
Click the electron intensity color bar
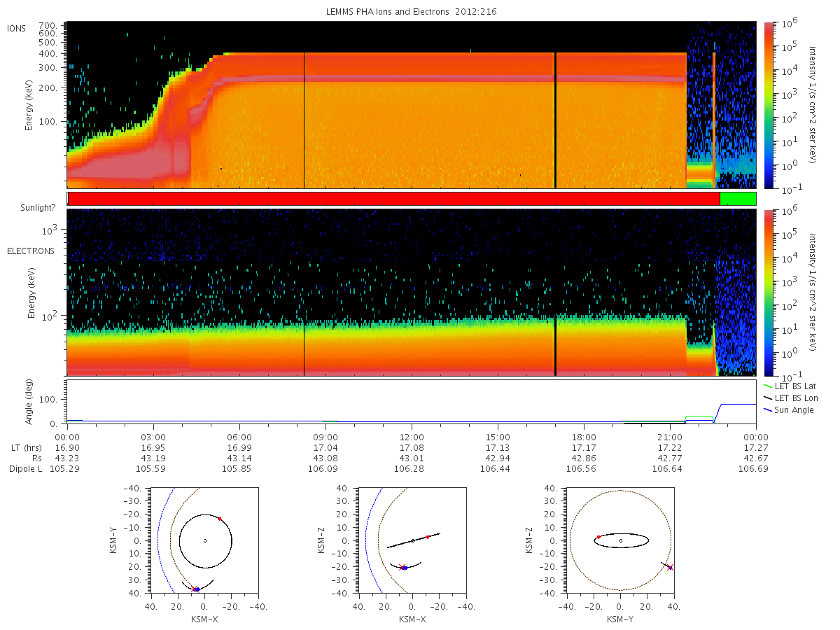pyautogui.click(x=768, y=293)
